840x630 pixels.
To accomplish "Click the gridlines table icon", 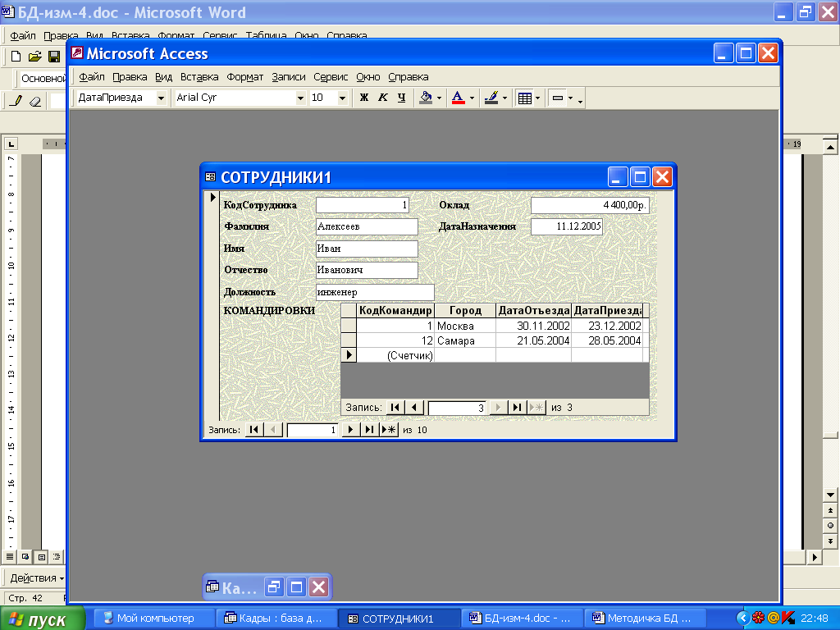I will pos(524,98).
